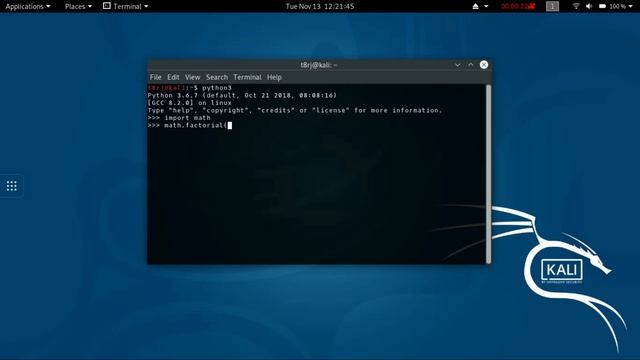Click the 'math.factorial(' input line

point(190,125)
